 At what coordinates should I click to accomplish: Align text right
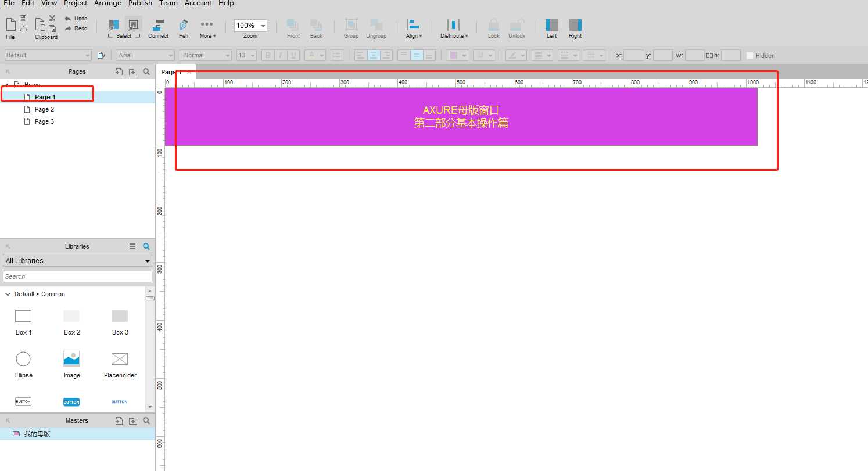click(386, 56)
